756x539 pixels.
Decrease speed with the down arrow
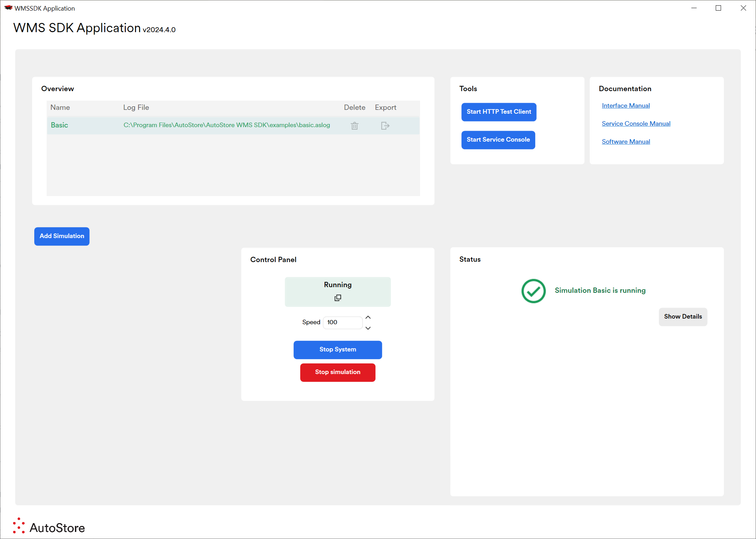tap(368, 328)
